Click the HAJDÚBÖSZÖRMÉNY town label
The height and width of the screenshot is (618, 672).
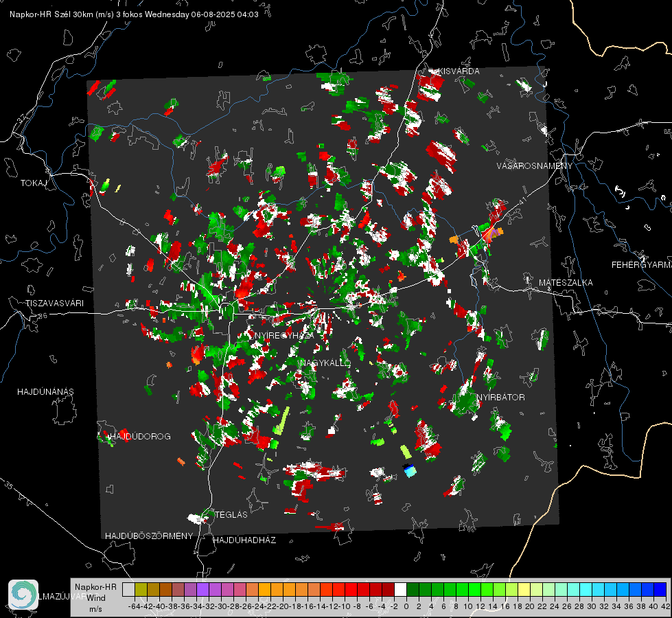(149, 536)
